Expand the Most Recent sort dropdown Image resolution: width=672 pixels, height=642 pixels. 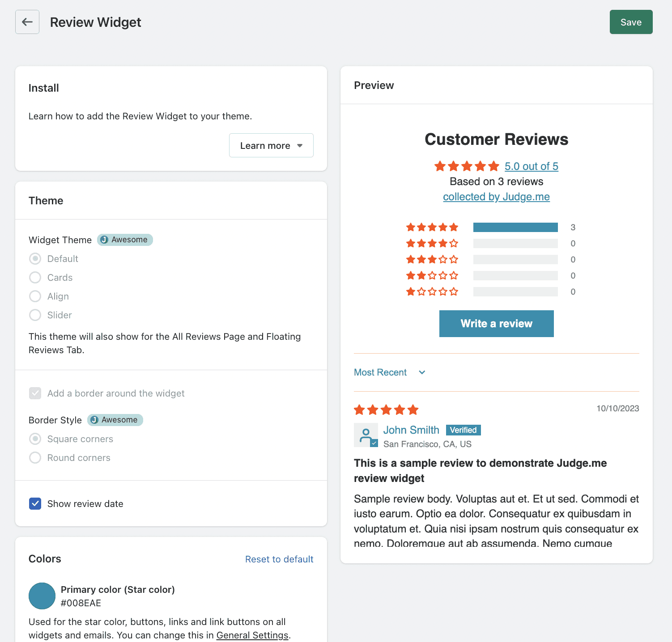[389, 372]
